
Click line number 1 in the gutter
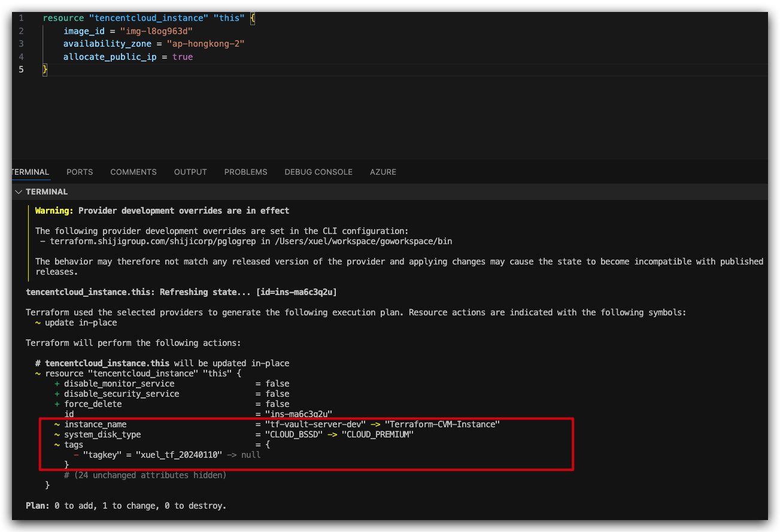coord(22,18)
